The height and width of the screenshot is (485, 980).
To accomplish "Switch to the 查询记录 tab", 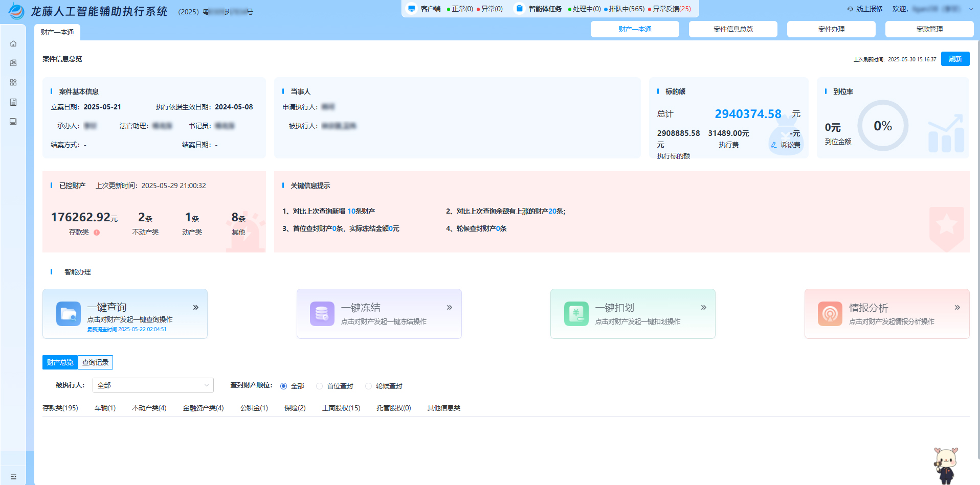I will pos(95,362).
